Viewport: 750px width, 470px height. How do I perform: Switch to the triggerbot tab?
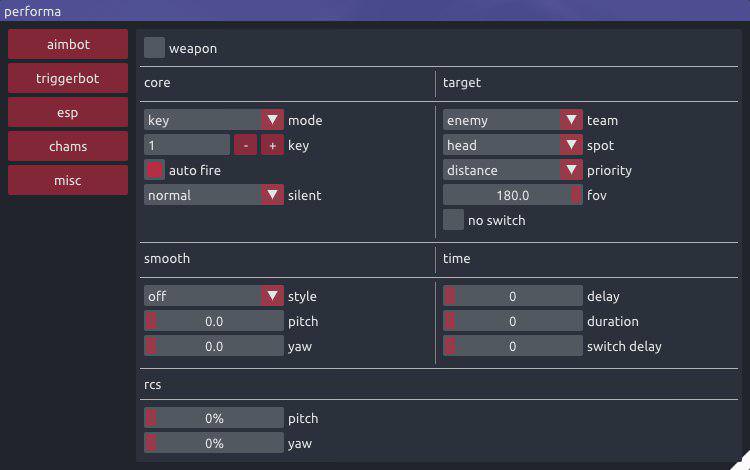pyautogui.click(x=68, y=78)
